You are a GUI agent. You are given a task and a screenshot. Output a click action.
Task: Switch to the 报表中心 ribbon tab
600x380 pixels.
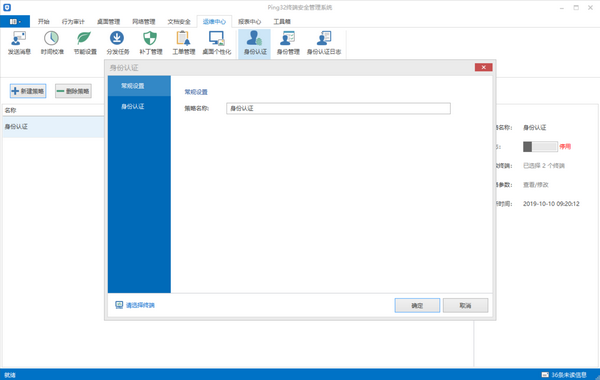pyautogui.click(x=249, y=21)
